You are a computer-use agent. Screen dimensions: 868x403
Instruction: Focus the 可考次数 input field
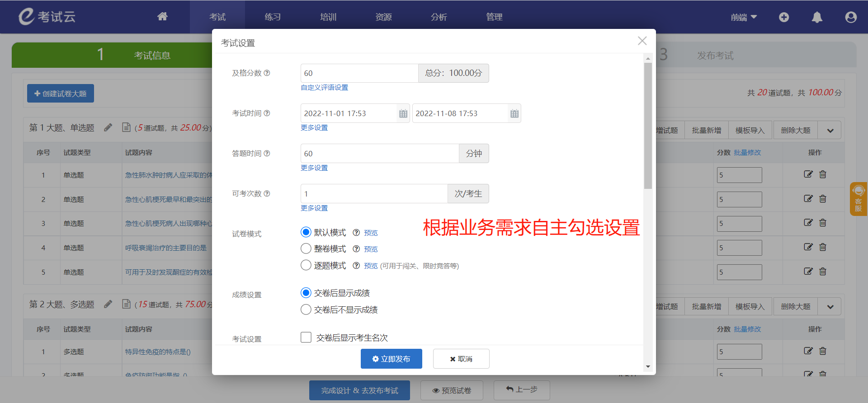(x=374, y=194)
